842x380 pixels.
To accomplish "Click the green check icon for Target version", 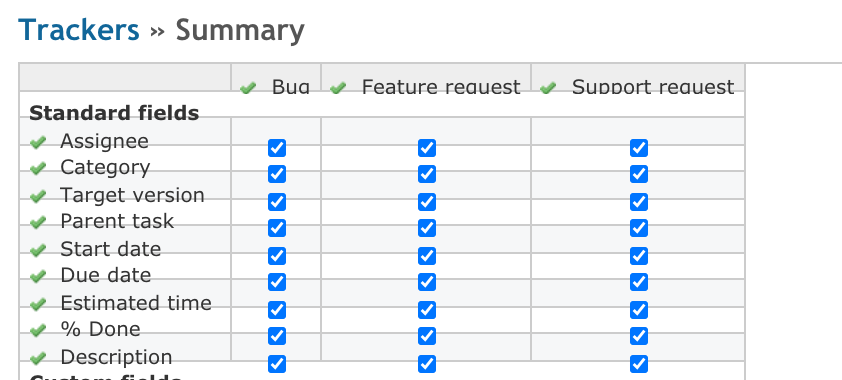I will tap(38, 196).
